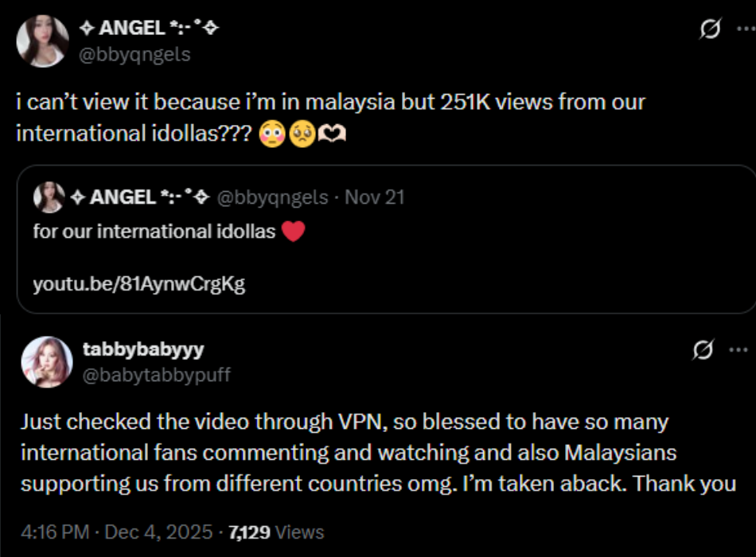The image size is (756, 557).
Task: Click the @babytabbypuff handle
Action: (156, 375)
